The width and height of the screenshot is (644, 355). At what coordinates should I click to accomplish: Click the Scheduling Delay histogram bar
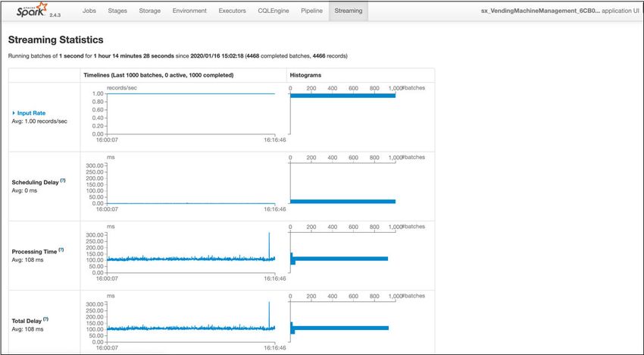(x=343, y=202)
